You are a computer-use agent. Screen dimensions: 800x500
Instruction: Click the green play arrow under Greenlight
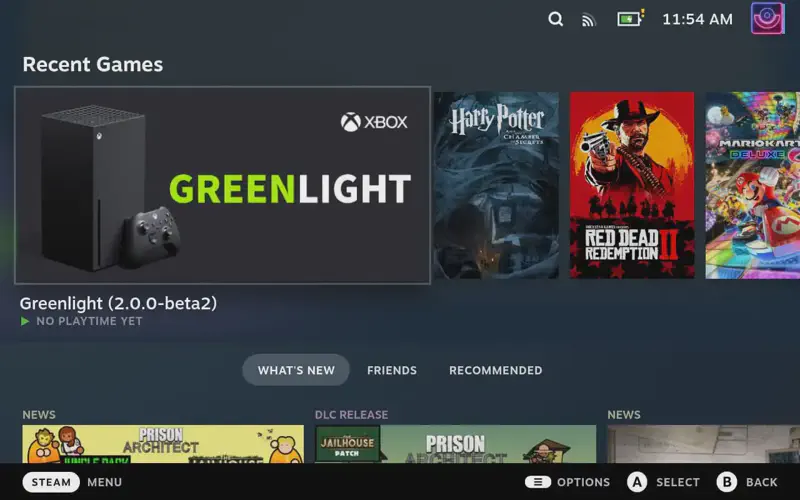pyautogui.click(x=26, y=322)
